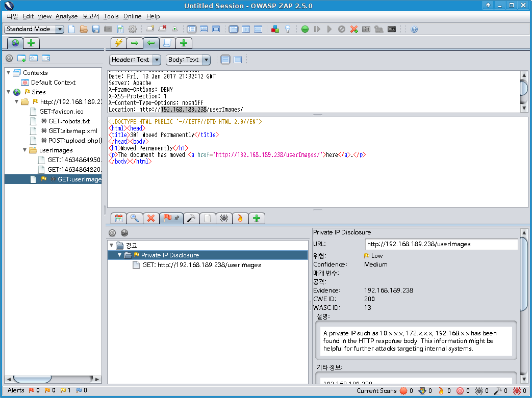532x398 pixels.
Task: Open the Quick Start lightning tab
Action: pos(119,43)
